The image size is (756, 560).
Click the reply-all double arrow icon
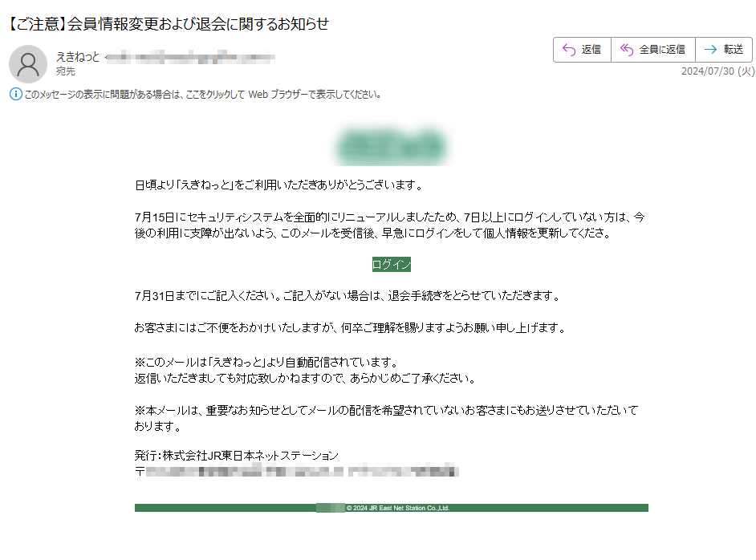[626, 50]
